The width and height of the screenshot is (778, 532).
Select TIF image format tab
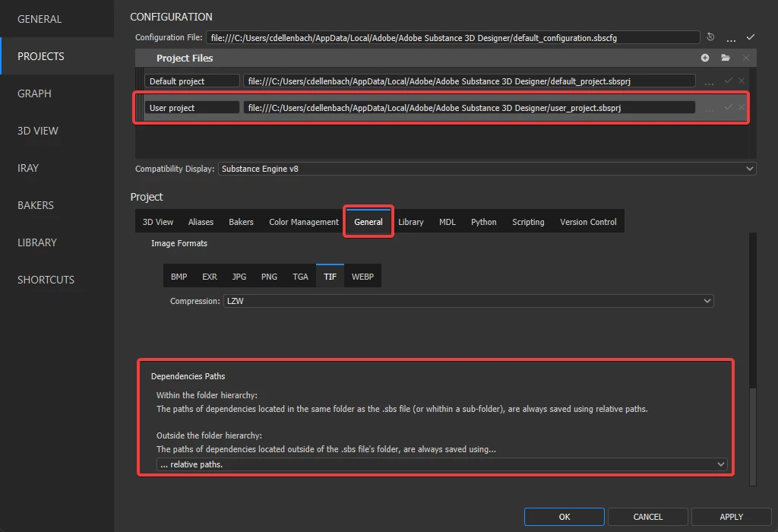[x=330, y=277]
